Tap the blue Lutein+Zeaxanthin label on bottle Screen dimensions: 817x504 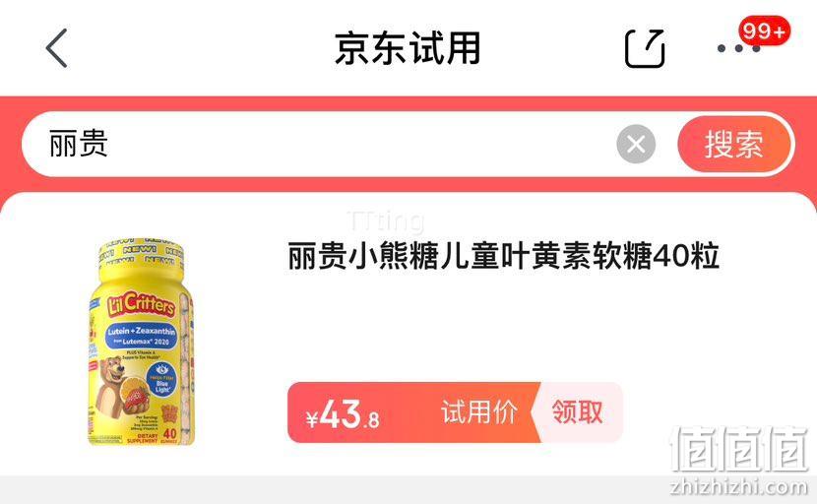pos(141,336)
